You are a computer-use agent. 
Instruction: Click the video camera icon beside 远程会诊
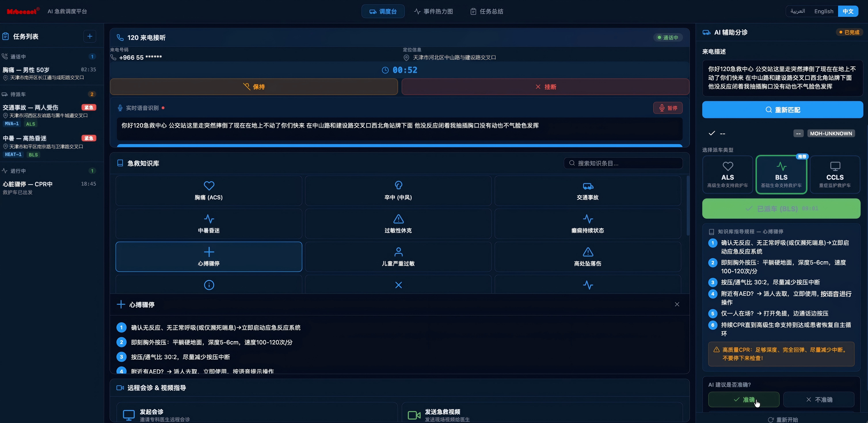point(120,388)
